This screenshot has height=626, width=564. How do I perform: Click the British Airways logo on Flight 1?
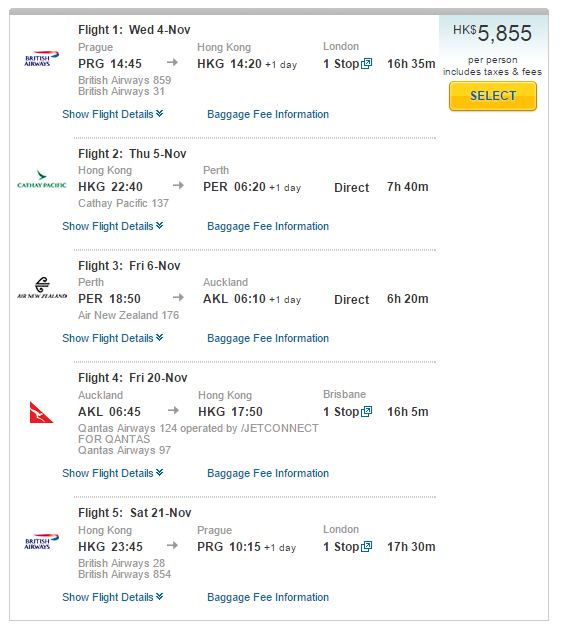pyautogui.click(x=42, y=59)
